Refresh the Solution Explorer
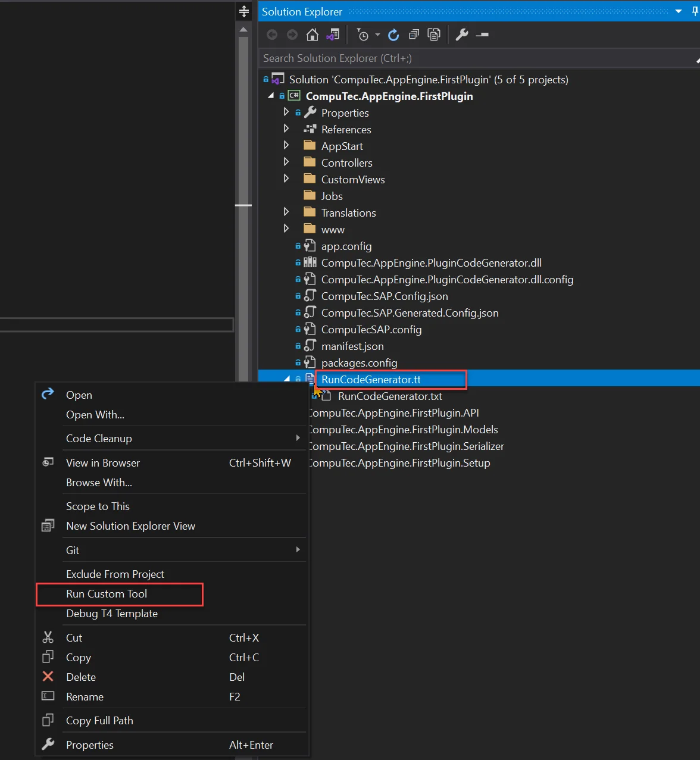Viewport: 700px width, 760px height. point(393,35)
